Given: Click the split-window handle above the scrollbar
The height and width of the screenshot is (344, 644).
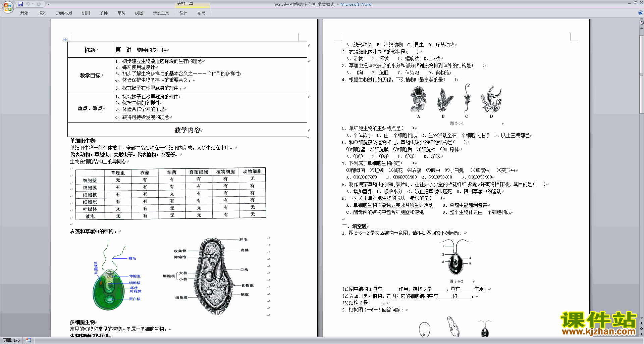Looking at the screenshot, I should point(642,19).
